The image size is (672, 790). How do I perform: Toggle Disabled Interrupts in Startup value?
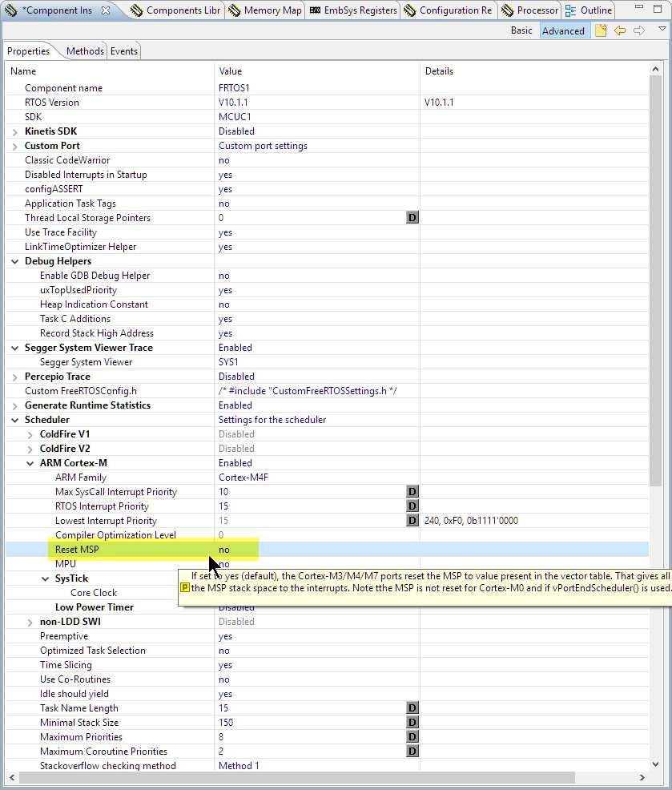tap(225, 175)
